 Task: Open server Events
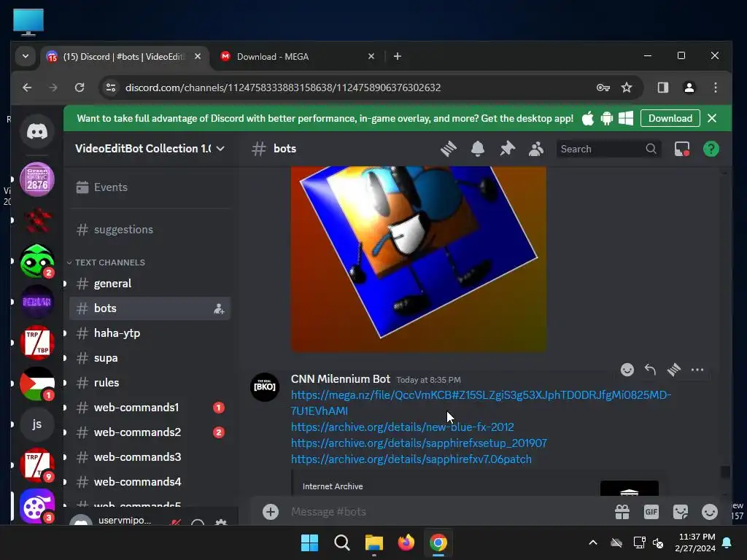(150, 187)
